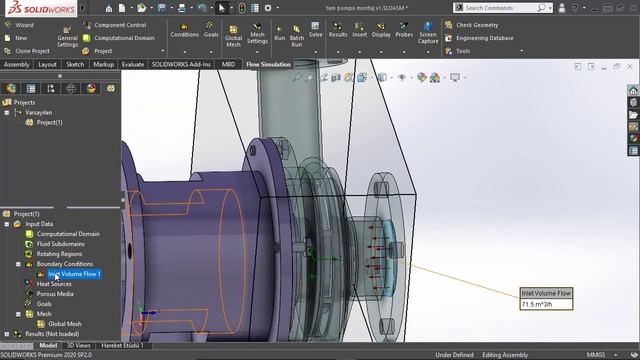640x360 pixels.
Task: Switch to the Markup tab
Action: 104,64
